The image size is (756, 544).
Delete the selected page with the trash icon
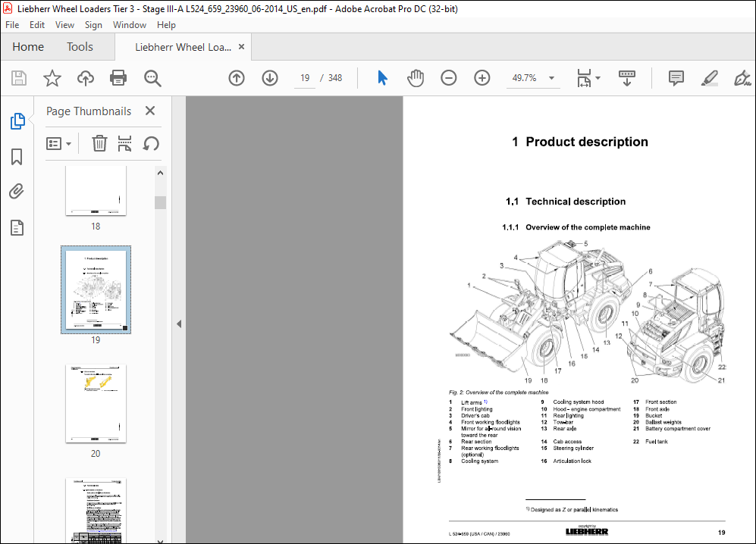[x=99, y=144]
